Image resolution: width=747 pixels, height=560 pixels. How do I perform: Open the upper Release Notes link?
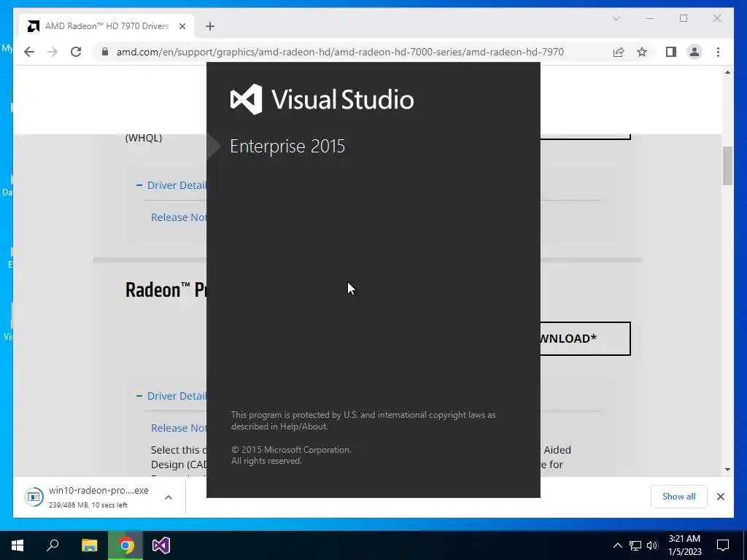click(x=179, y=217)
